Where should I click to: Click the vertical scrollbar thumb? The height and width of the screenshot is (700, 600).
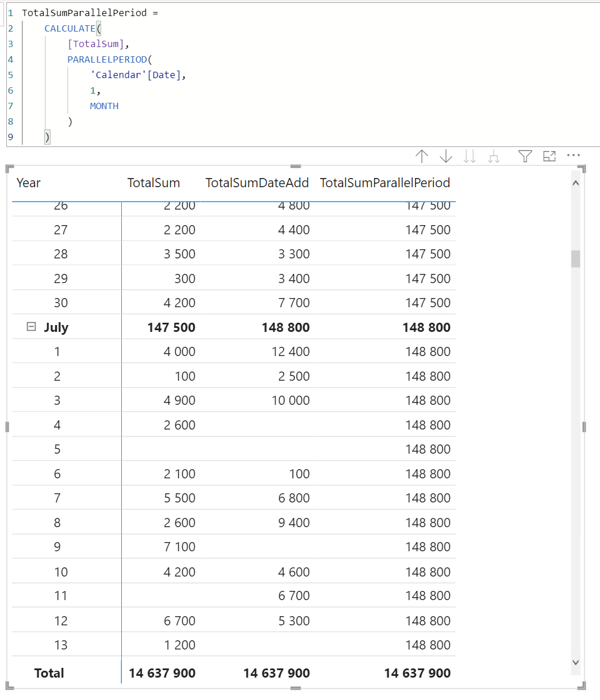pos(576,258)
